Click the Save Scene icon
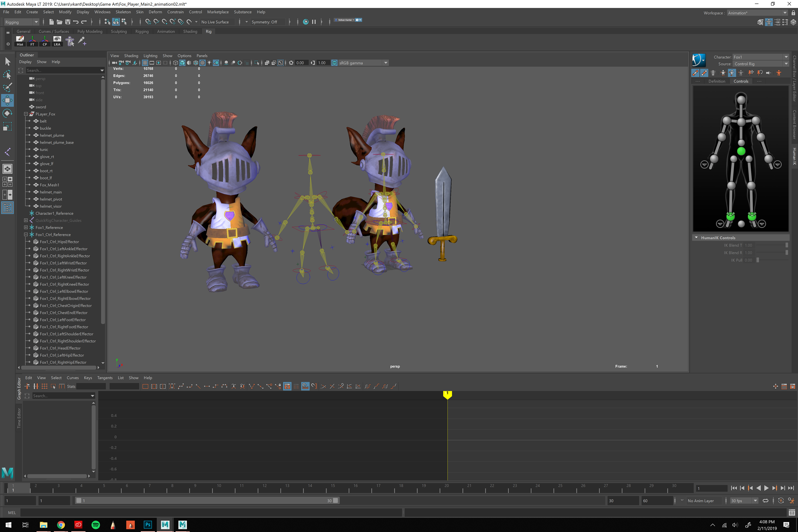The height and width of the screenshot is (532, 798). tap(68, 22)
